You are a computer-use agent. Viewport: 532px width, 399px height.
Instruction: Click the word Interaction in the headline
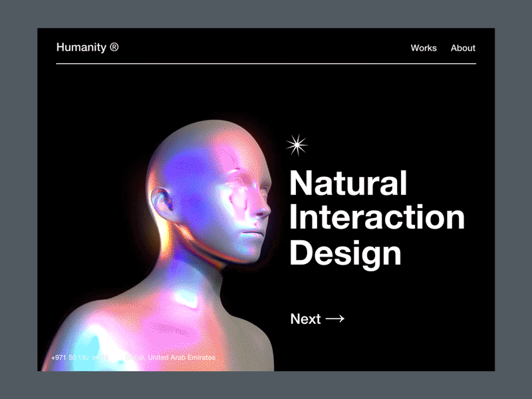point(377,217)
